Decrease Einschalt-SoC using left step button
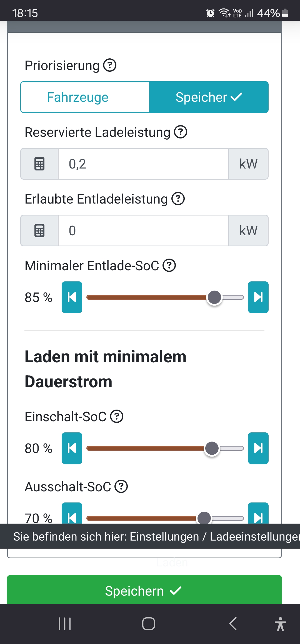Viewport: 300px width, 644px height. 72,448
